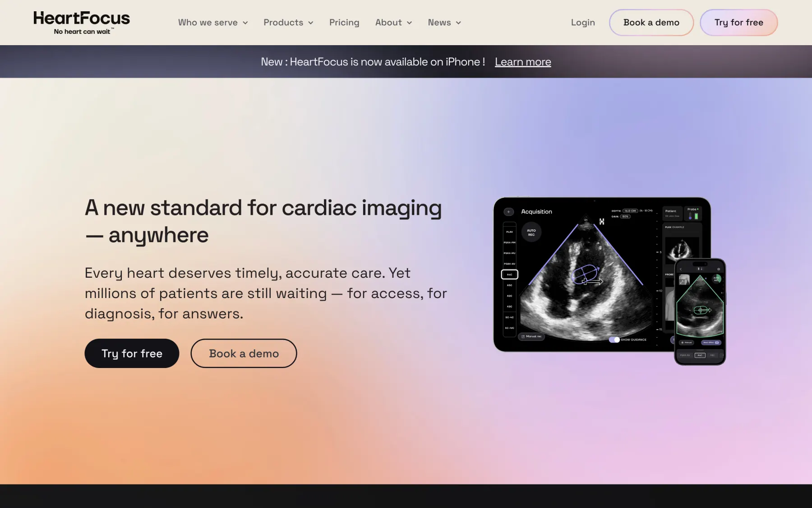Click the 'A new standard for cardiac imaging' headline

point(263,221)
